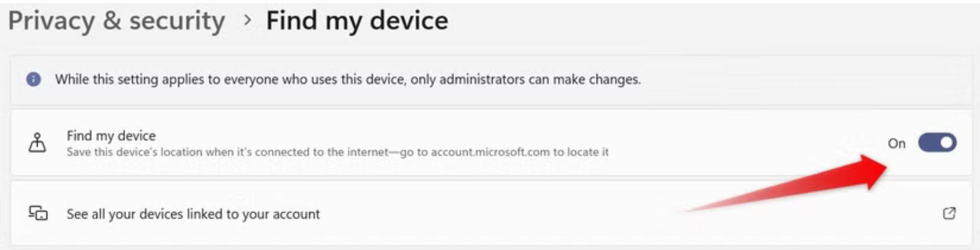Click the Find my device page title
The width and height of the screenshot is (980, 250).
(357, 21)
